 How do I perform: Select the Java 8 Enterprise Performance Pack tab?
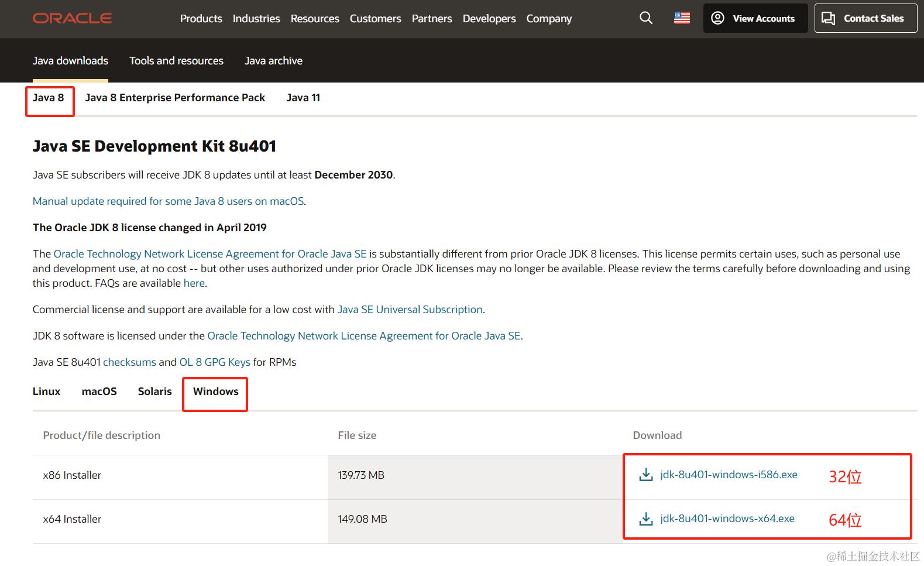click(x=175, y=98)
